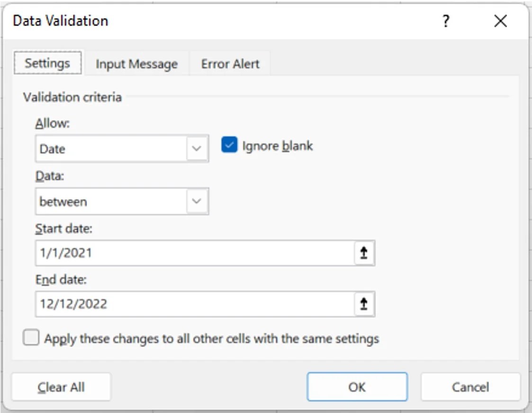The height and width of the screenshot is (413, 532).
Task: Select the 'Date' value in the Allow box
Action: tap(95, 148)
